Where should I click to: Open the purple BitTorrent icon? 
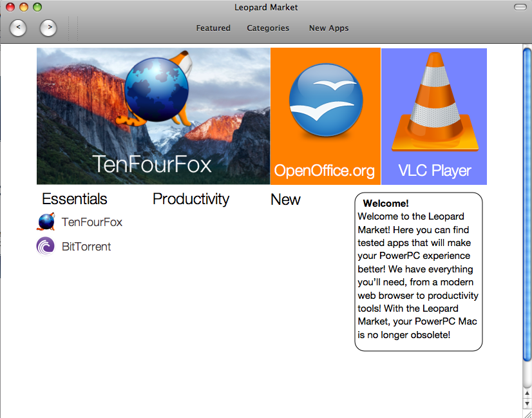click(x=46, y=246)
